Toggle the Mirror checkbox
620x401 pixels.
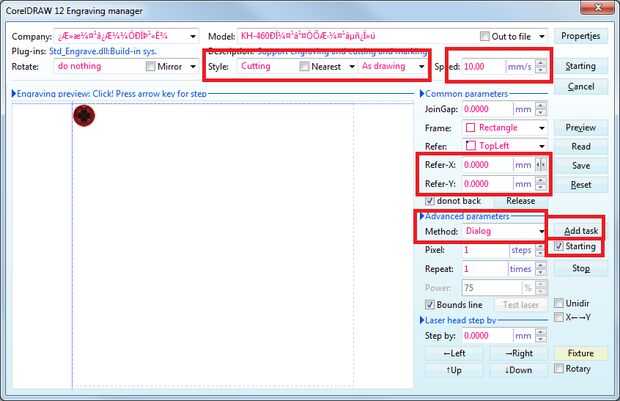point(150,66)
